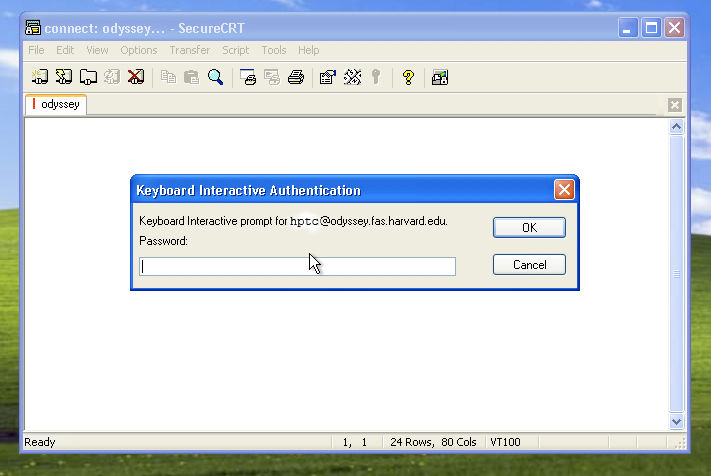Click the terminal scrollbar down arrow
The height and width of the screenshot is (476, 711).
tap(676, 422)
